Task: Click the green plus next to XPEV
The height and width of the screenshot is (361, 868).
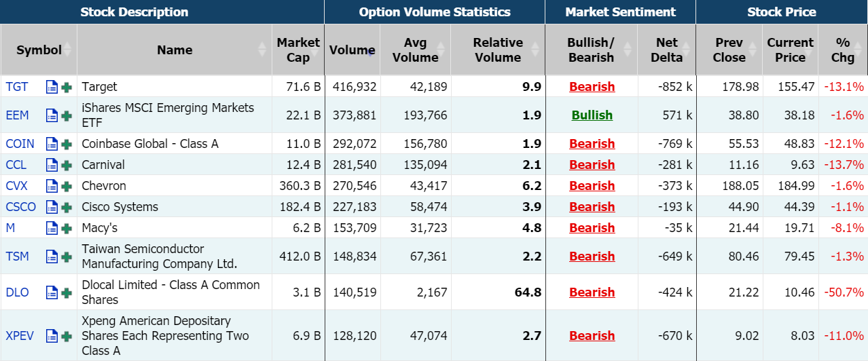Action: point(67,336)
